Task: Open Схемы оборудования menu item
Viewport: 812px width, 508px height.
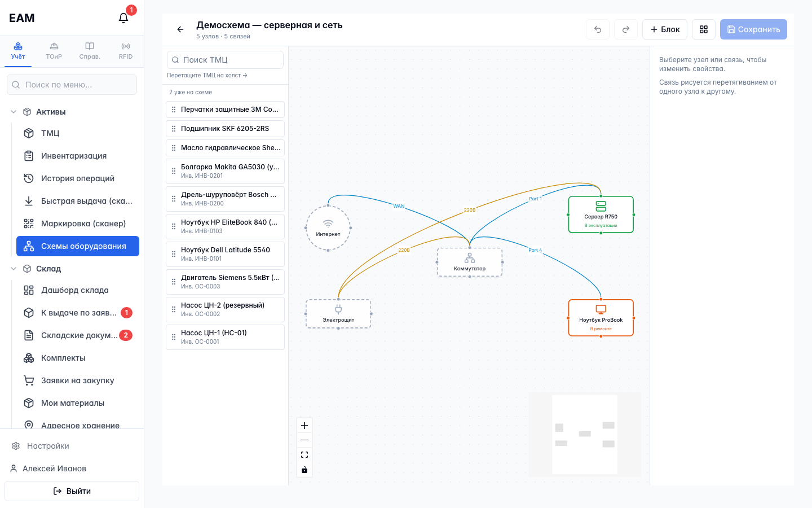Action: point(78,246)
